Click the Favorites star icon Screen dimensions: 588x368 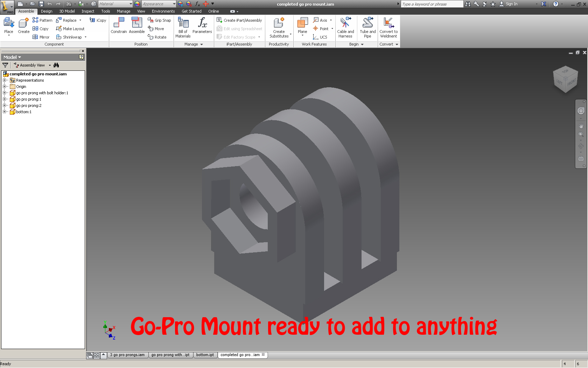[493, 4]
